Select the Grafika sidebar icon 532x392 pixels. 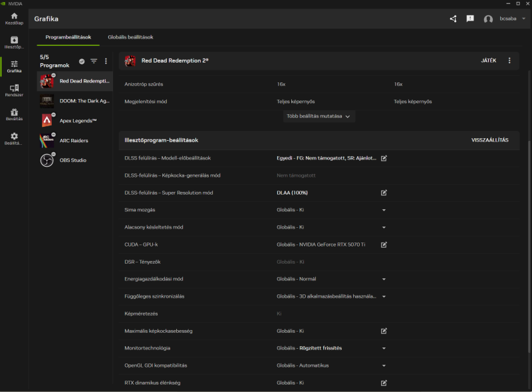point(14,67)
